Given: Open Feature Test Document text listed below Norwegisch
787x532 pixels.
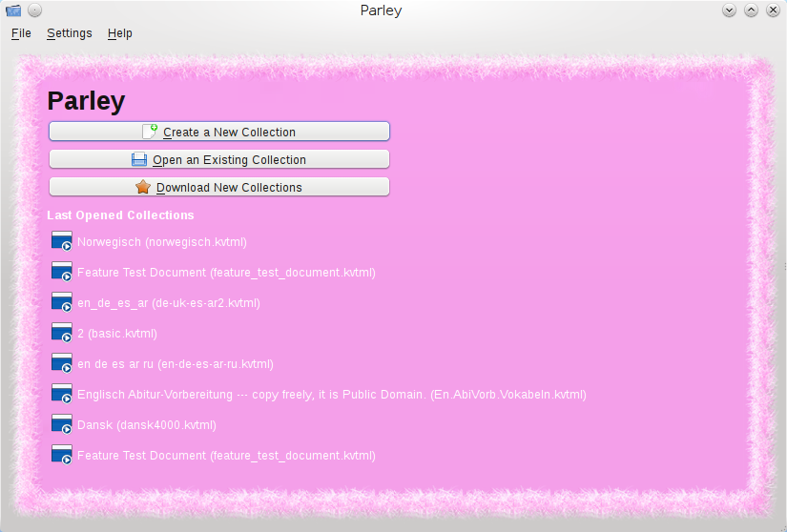Looking at the screenshot, I should tap(226, 273).
